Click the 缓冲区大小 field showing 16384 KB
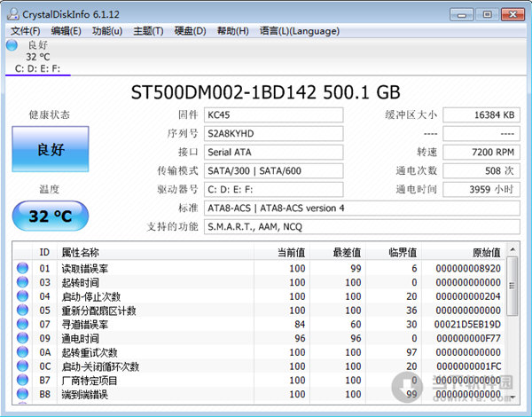Viewport: 532px width, 417px height. (481, 114)
